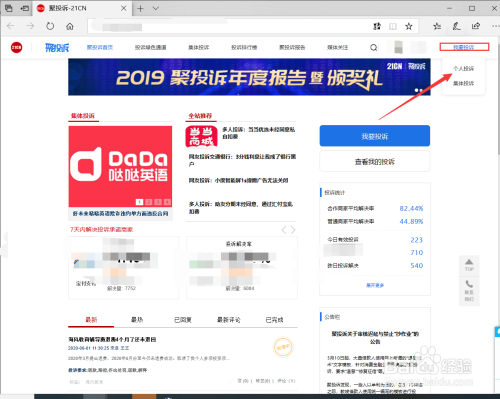Screen dimensions: 500x399
Task: Click the 82.44% resolution rate value
Action: click(411, 208)
